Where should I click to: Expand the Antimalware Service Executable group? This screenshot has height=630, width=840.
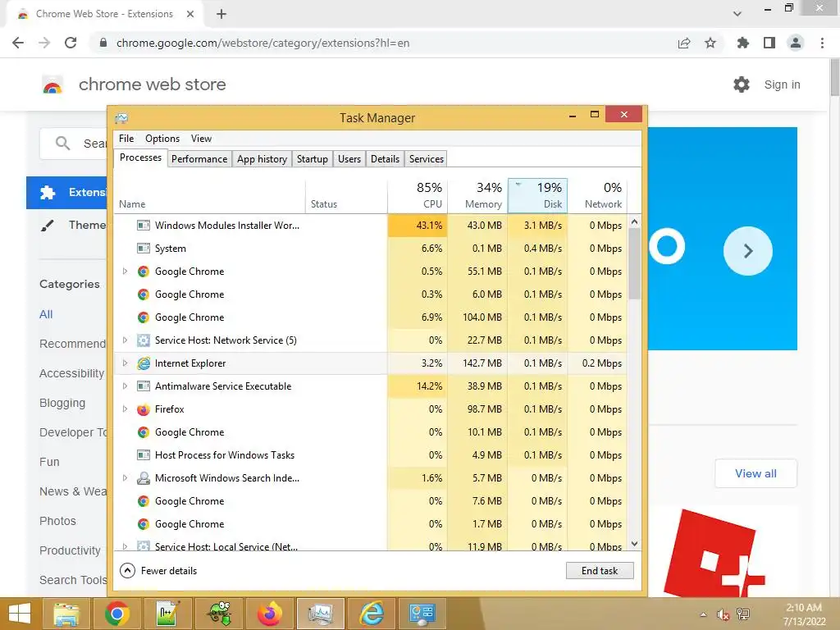click(x=125, y=386)
